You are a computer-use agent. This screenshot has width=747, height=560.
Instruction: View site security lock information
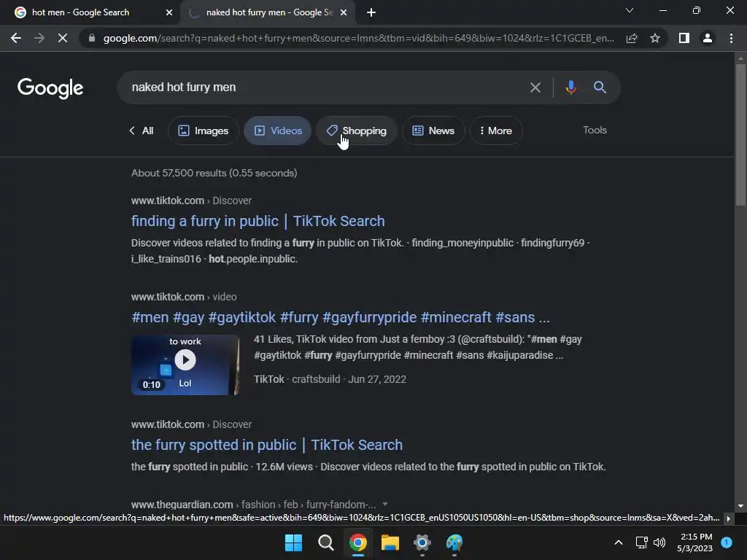91,38
